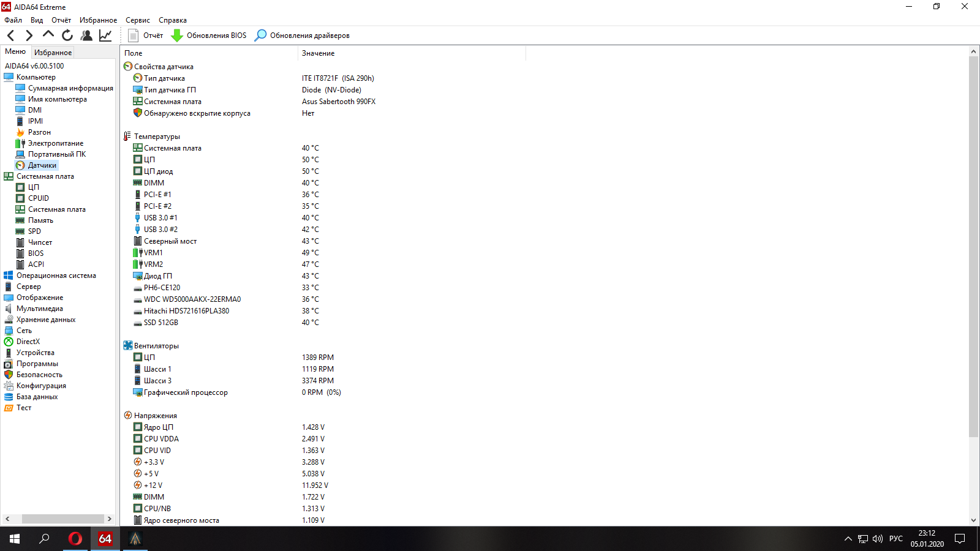Viewport: 980px width, 551px height.
Task: Select Системная плата parent tree node
Action: (x=45, y=176)
